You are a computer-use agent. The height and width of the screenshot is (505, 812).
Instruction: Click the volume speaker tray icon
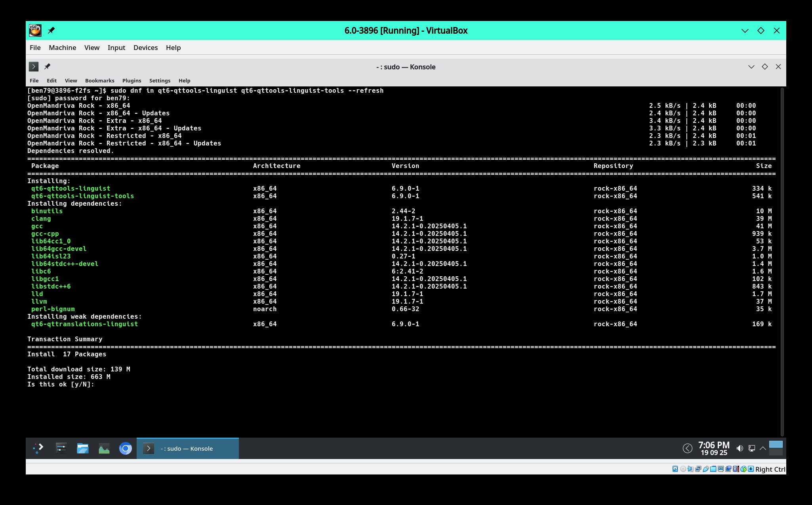(x=739, y=448)
